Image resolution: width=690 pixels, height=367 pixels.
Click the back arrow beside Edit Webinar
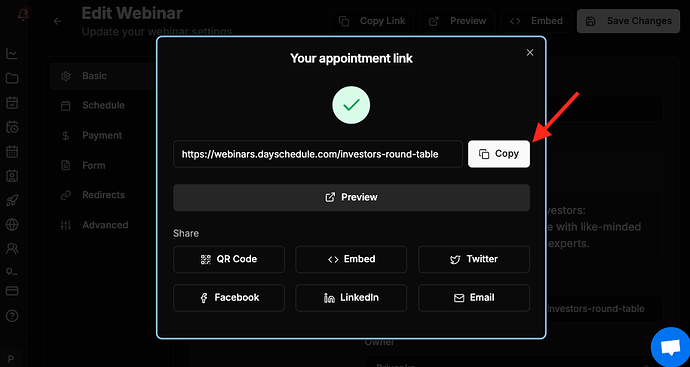click(x=58, y=21)
